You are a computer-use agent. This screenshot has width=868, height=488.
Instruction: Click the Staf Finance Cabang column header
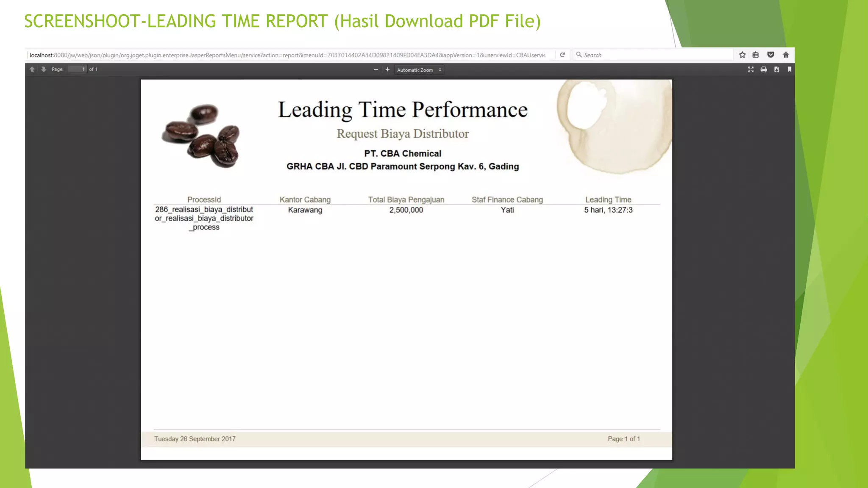coord(507,200)
